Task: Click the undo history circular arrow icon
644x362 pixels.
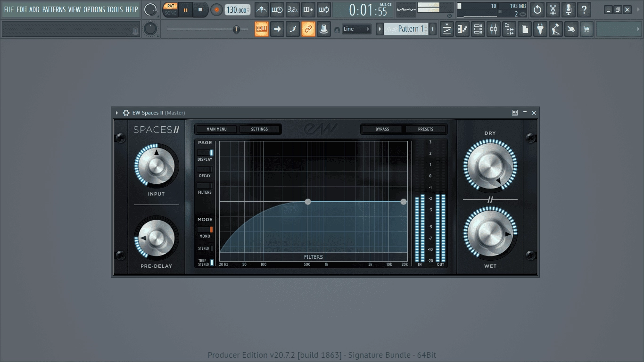Action: click(537, 9)
